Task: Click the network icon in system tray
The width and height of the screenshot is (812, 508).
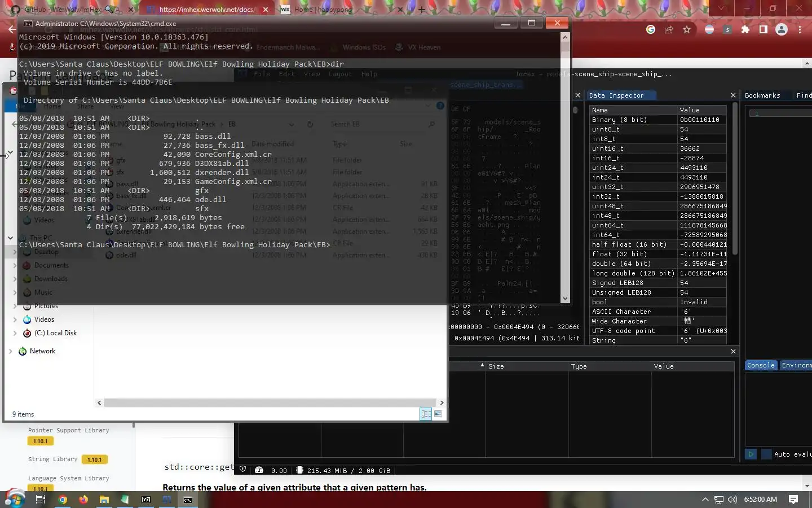Action: (x=719, y=500)
